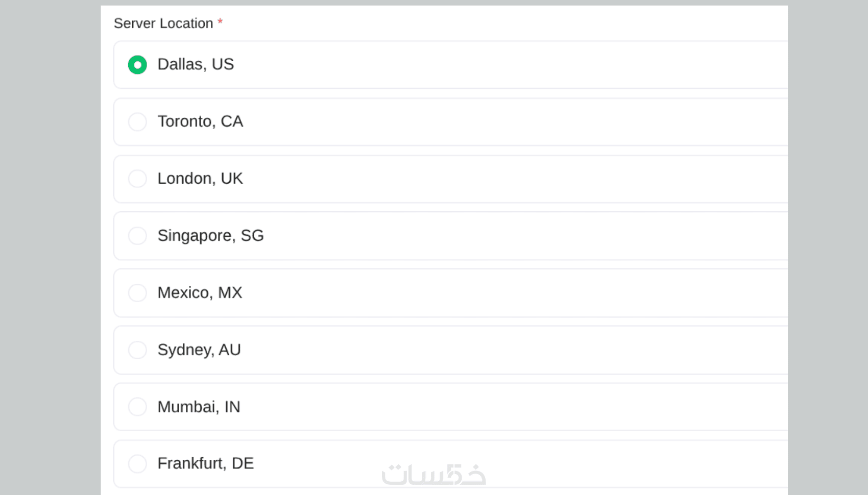Click the selected Dallas, US radio button

pos(137,65)
